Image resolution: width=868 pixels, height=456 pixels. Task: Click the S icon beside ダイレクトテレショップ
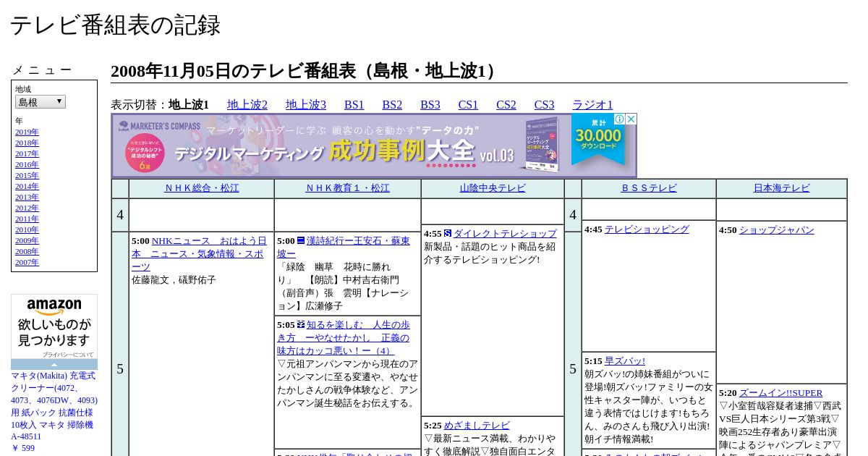click(448, 233)
